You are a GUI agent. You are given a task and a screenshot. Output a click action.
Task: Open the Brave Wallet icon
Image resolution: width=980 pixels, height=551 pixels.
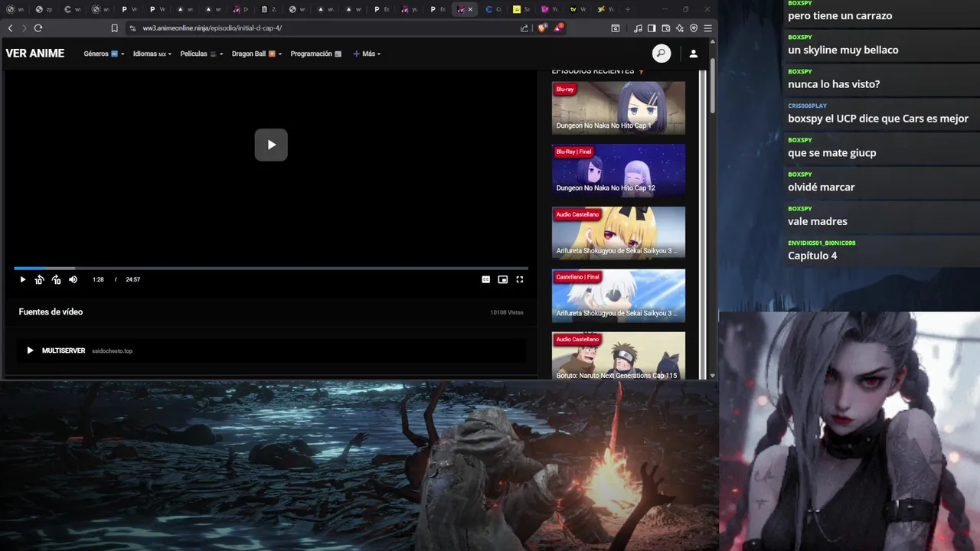tap(666, 28)
